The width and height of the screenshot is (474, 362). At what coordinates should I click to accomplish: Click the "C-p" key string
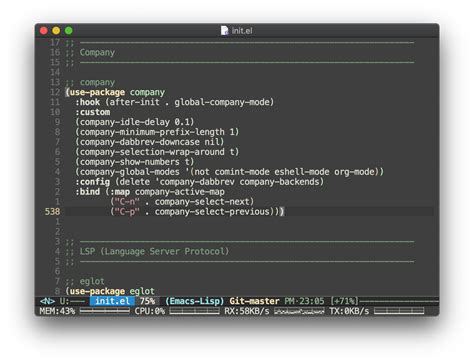click(127, 212)
